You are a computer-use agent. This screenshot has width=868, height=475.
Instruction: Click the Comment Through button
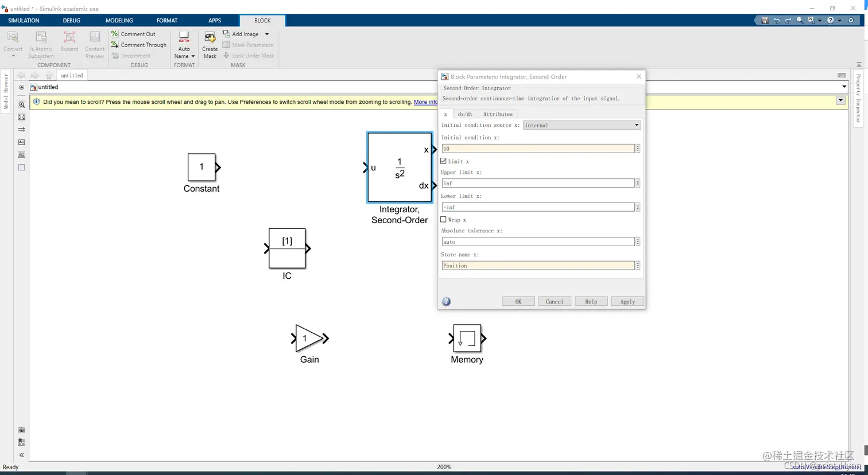[138, 45]
